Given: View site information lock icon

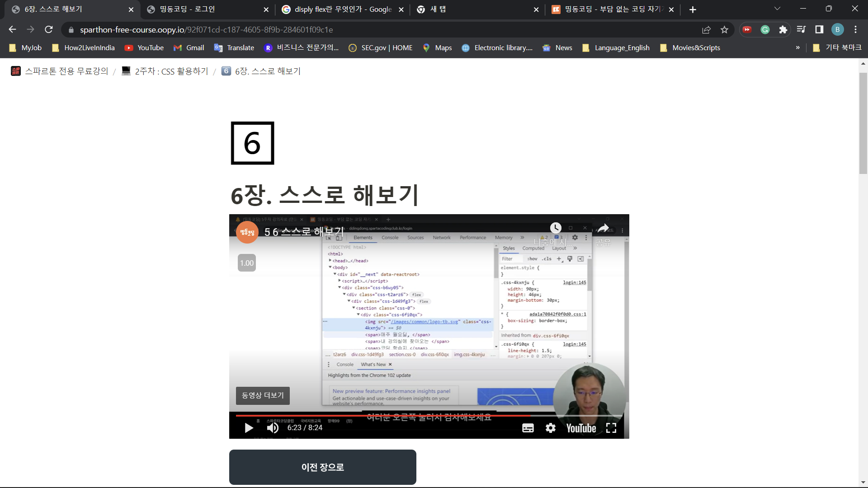Looking at the screenshot, I should [71, 30].
